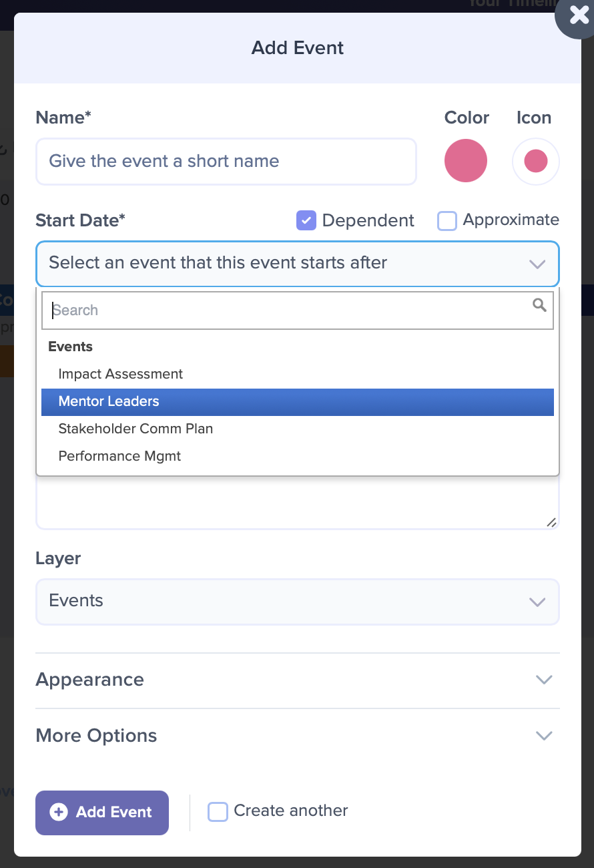The width and height of the screenshot is (594, 868).
Task: Click the plus icon on Add Event button
Action: (x=59, y=812)
